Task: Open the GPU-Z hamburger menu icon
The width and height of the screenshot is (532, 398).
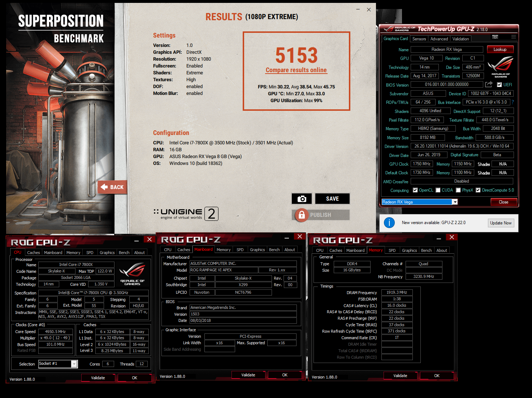Action: point(514,37)
